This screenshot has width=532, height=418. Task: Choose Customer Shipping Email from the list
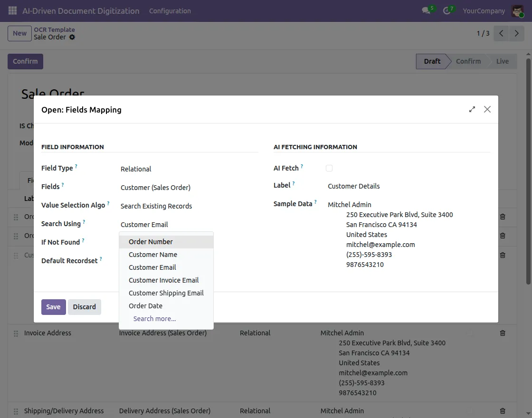click(166, 293)
